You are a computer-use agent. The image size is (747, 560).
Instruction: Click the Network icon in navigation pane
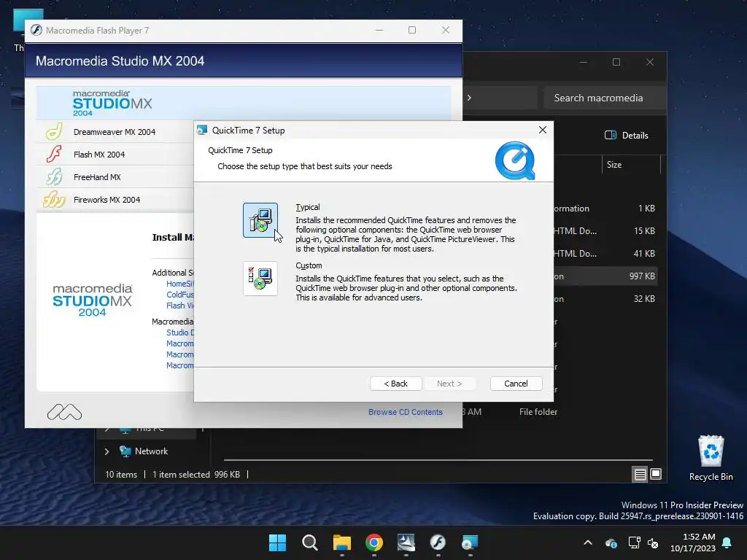125,451
